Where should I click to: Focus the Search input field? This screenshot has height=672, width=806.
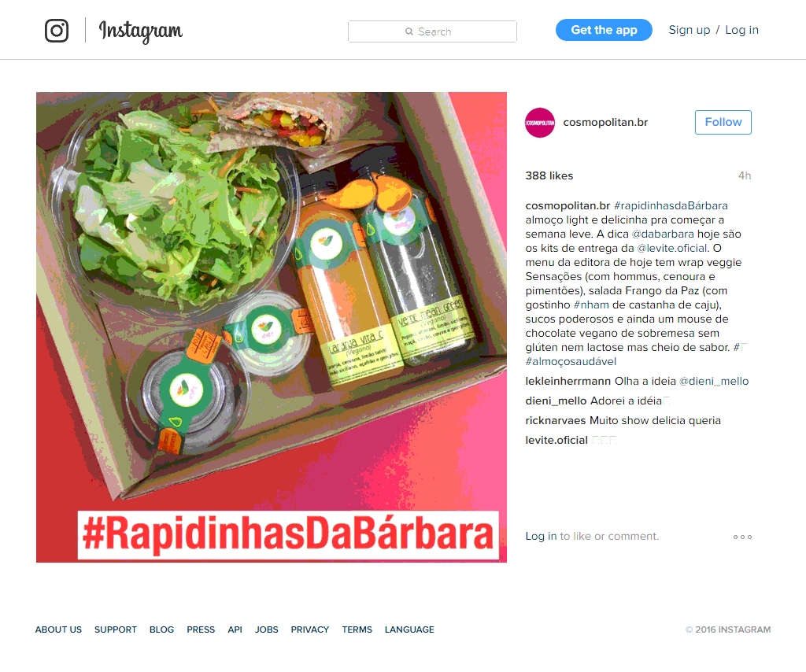pos(432,31)
